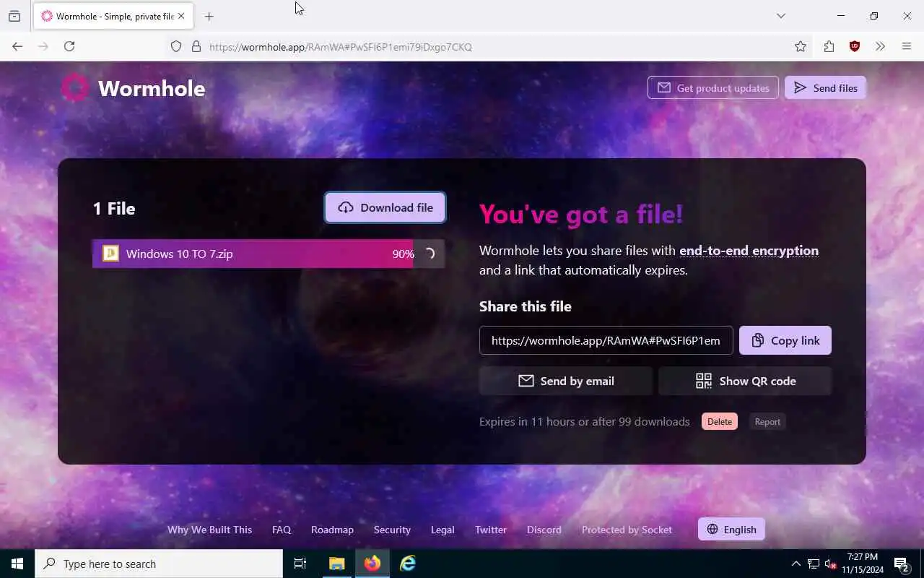Open the Security footer link
Screen dimensions: 924x578
392,530
